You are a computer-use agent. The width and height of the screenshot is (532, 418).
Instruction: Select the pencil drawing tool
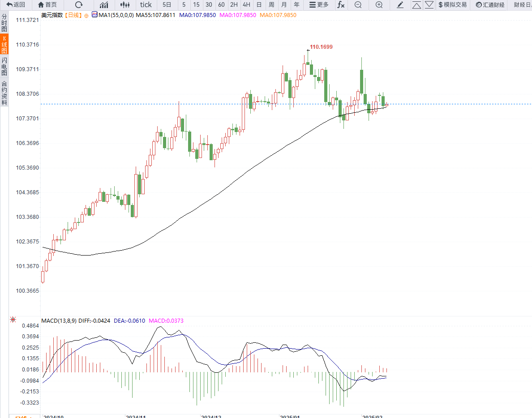400,5
